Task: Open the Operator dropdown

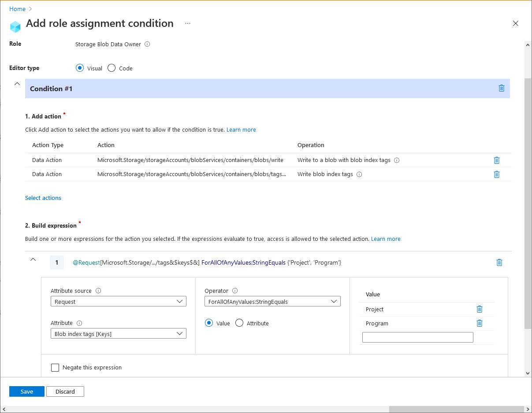Action: [x=272, y=301]
